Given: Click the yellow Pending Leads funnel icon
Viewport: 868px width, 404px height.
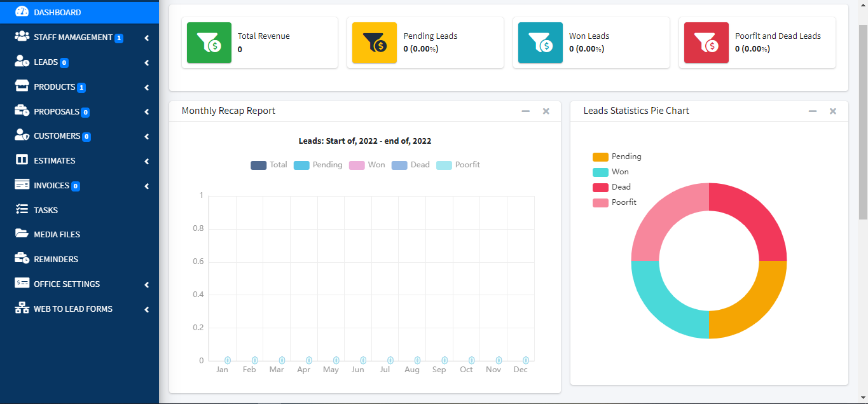Looking at the screenshot, I should [375, 42].
